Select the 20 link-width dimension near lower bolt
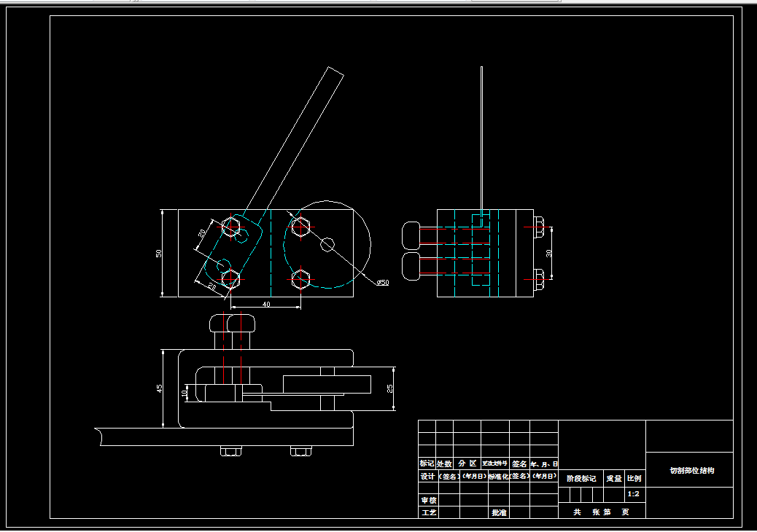This screenshot has width=757, height=532. click(211, 286)
